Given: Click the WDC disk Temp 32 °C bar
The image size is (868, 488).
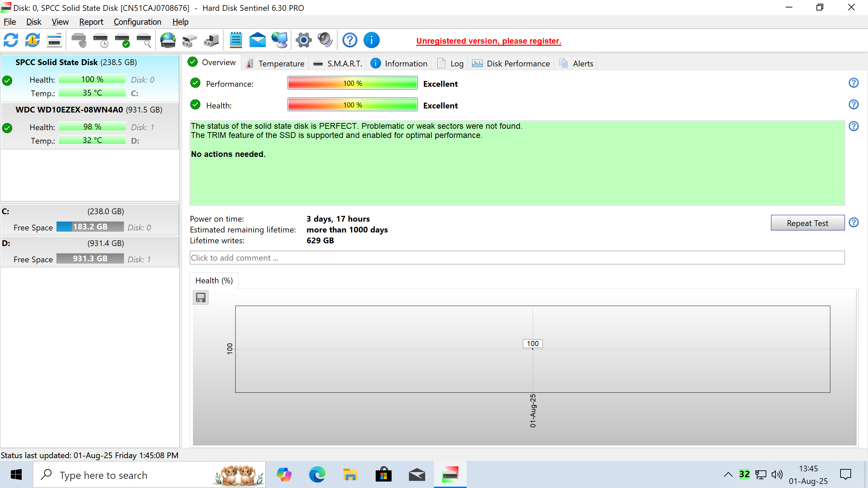Looking at the screenshot, I should 92,140.
